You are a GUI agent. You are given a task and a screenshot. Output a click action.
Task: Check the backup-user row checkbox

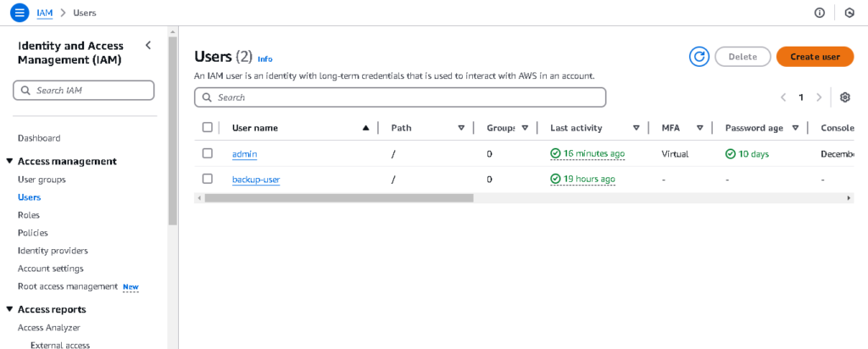[x=208, y=179]
